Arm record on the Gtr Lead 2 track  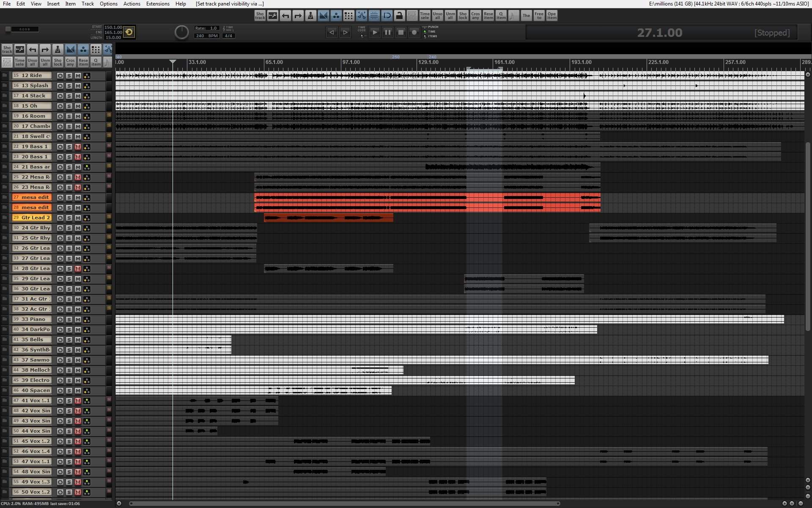pos(60,218)
